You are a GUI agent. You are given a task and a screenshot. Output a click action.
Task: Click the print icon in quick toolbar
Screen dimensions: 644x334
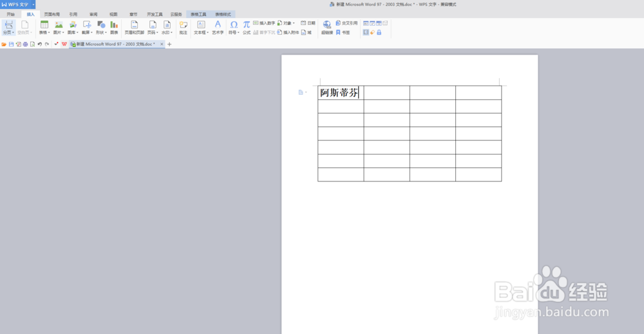pos(26,44)
